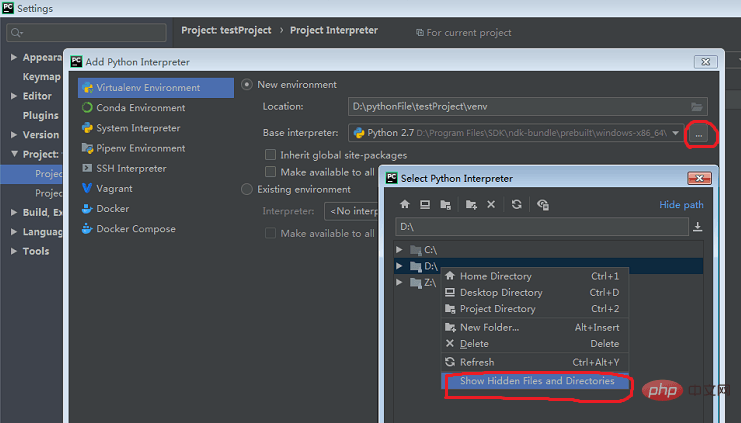Viewport: 741px width, 423px height.
Task: Select New environment radio button
Action: tap(247, 85)
